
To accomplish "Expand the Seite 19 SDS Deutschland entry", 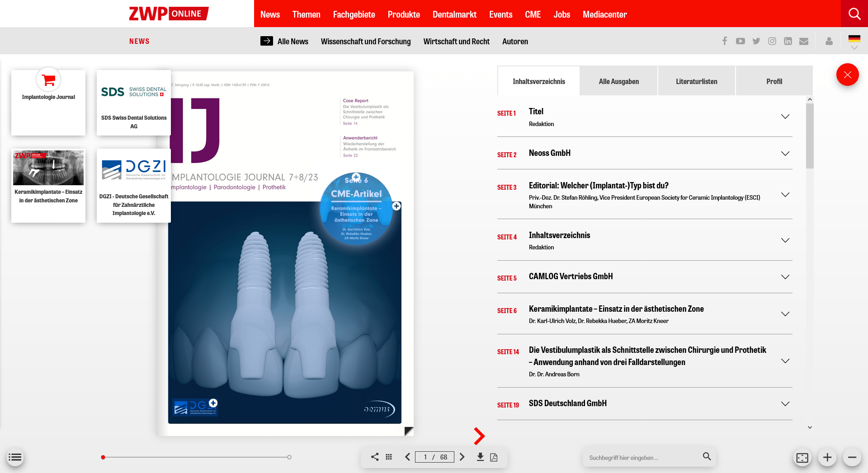I will tap(785, 404).
